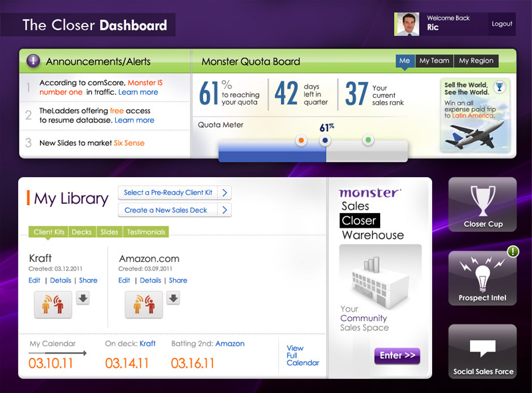Click the 37 current sales rank stat
The height and width of the screenshot is (393, 532).
(375, 94)
